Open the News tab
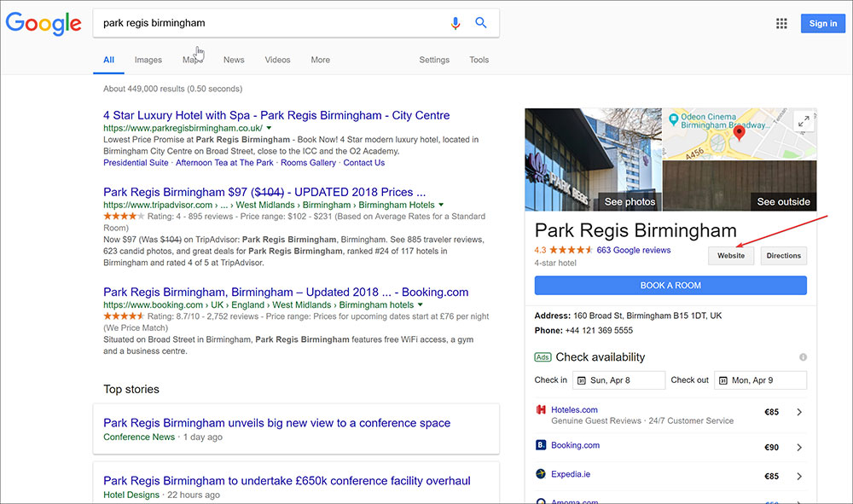 [x=233, y=60]
